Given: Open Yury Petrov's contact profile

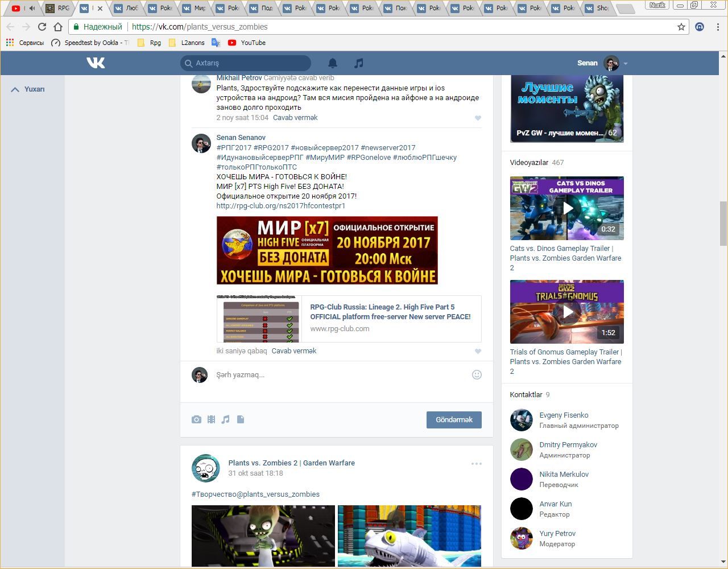Looking at the screenshot, I should 557,534.
